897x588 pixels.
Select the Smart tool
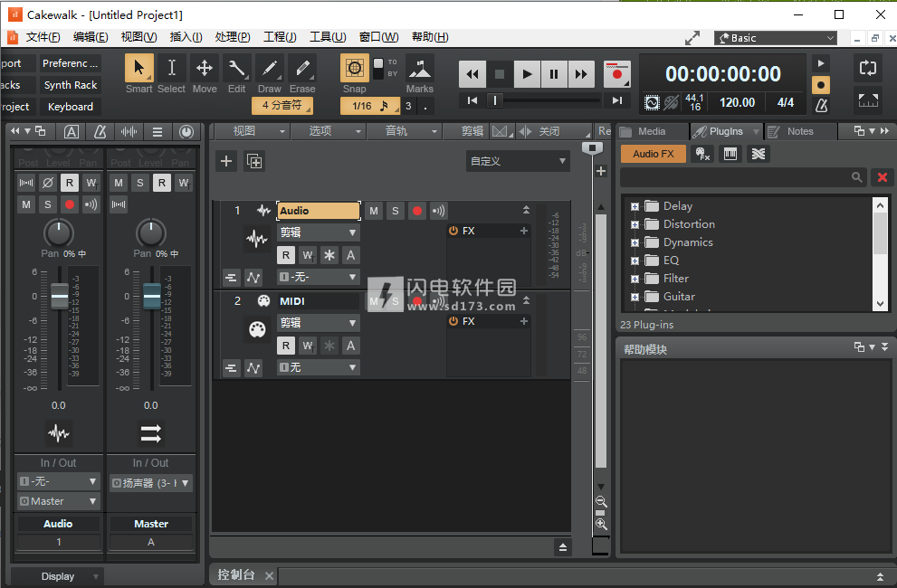(139, 68)
